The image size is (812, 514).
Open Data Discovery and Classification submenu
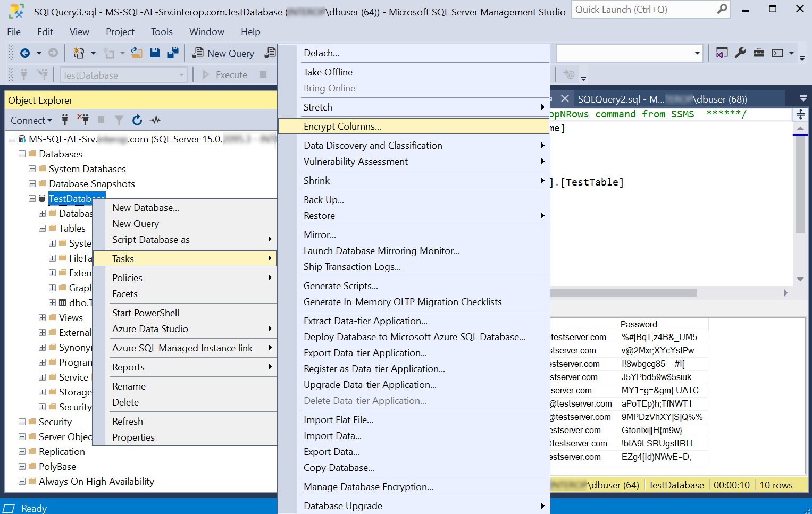click(414, 146)
